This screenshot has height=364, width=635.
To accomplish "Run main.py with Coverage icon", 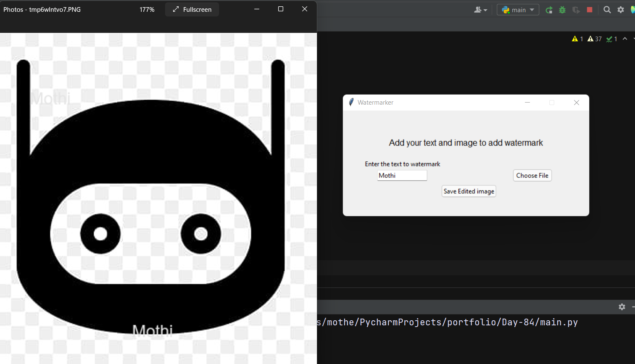I will (x=576, y=9).
